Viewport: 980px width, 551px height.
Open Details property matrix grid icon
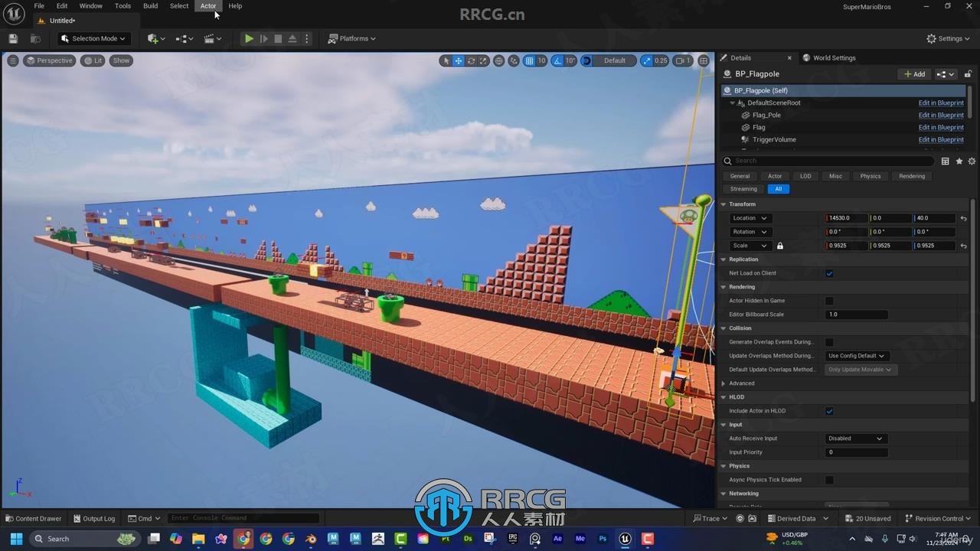(946, 161)
